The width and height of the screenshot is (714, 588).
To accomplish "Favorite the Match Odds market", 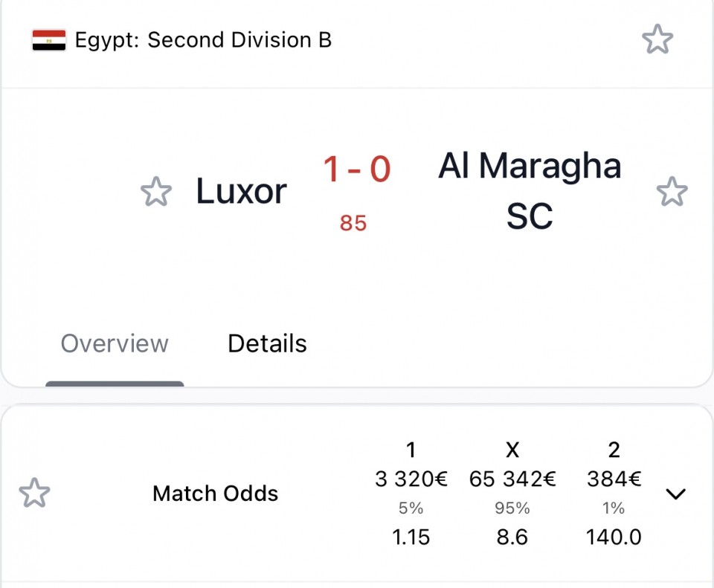I will pyautogui.click(x=34, y=493).
